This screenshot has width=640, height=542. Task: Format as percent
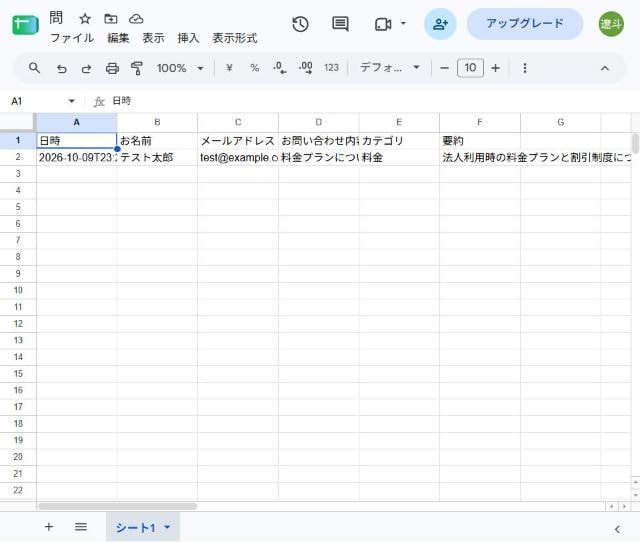tap(255, 68)
